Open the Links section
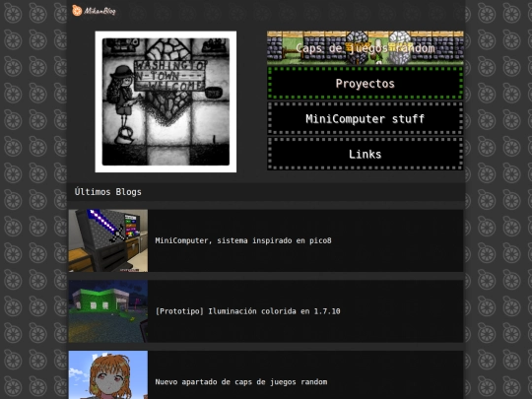 (366, 154)
